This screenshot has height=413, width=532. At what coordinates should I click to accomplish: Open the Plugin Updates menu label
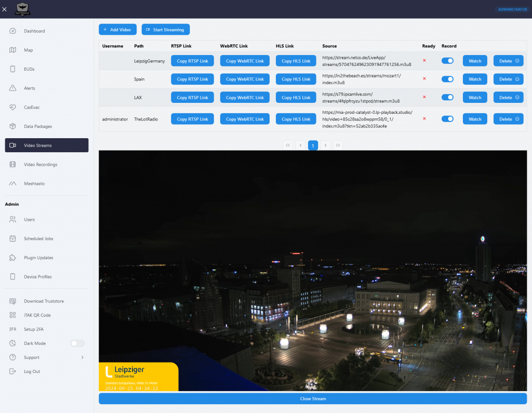point(38,258)
